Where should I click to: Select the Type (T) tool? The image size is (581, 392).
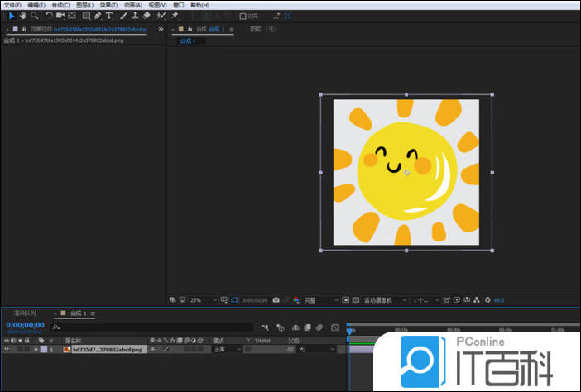coord(109,16)
